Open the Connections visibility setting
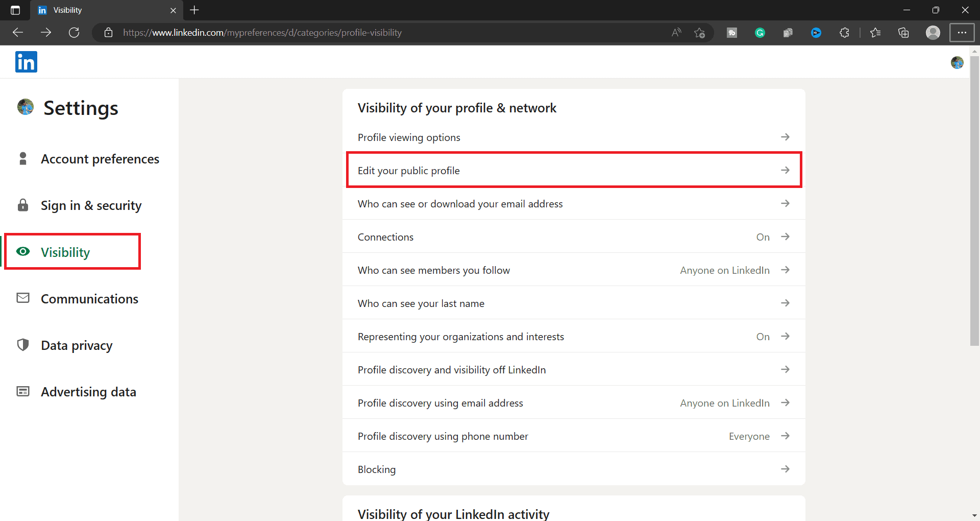The width and height of the screenshot is (980, 521). tap(573, 237)
